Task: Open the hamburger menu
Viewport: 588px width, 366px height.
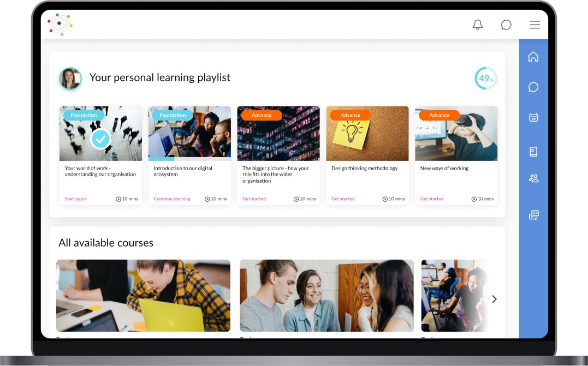Action: pyautogui.click(x=534, y=25)
